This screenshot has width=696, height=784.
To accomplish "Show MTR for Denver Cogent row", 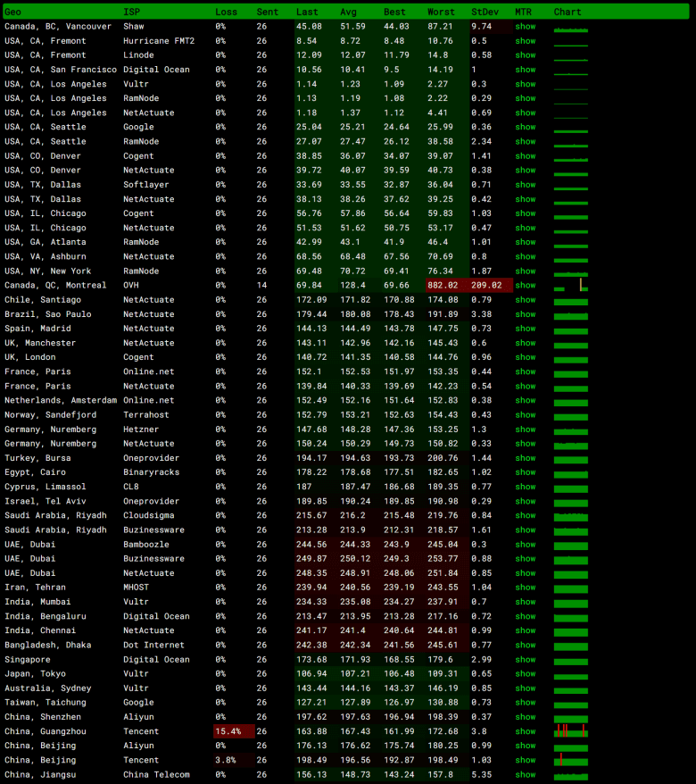I will click(525, 156).
